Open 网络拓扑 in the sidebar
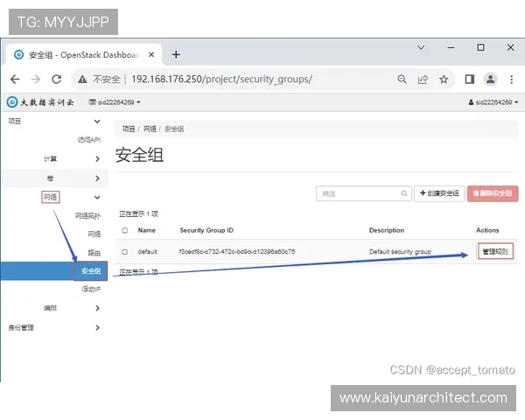Image resolution: width=525 pixels, height=420 pixels. click(87, 216)
